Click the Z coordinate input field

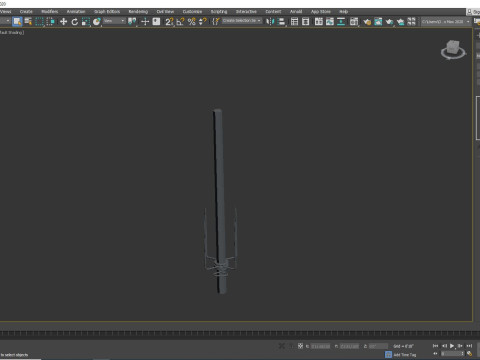tap(378, 346)
